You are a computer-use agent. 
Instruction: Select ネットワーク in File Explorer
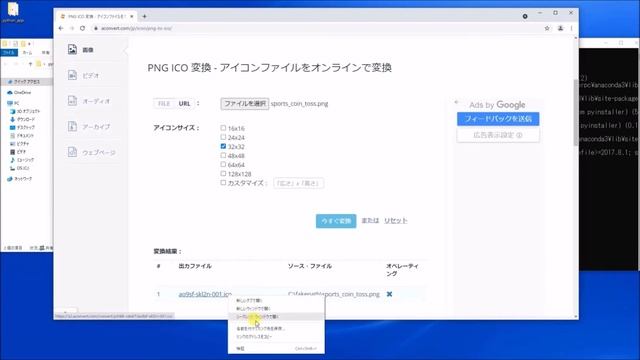20,179
